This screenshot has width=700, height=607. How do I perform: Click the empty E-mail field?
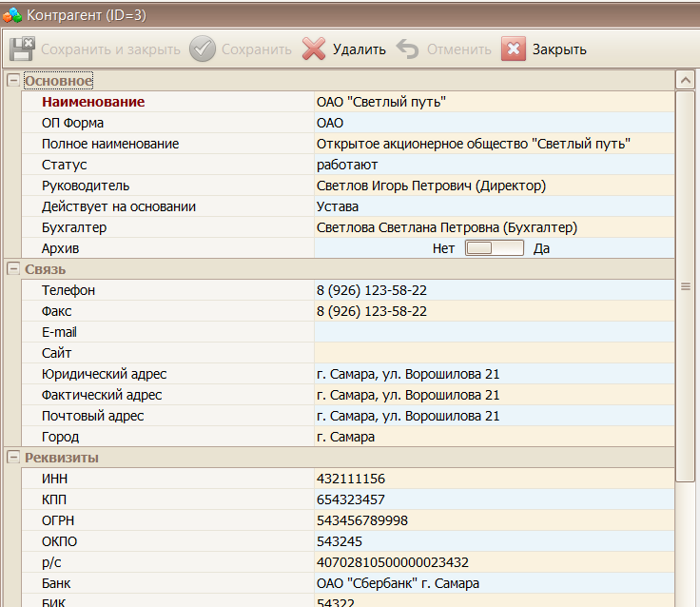493,332
